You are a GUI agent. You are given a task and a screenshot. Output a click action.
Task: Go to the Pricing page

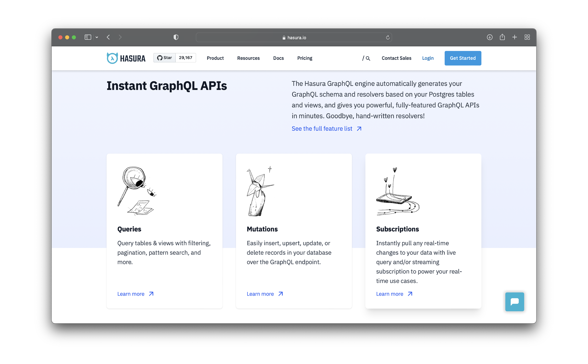[x=305, y=58]
